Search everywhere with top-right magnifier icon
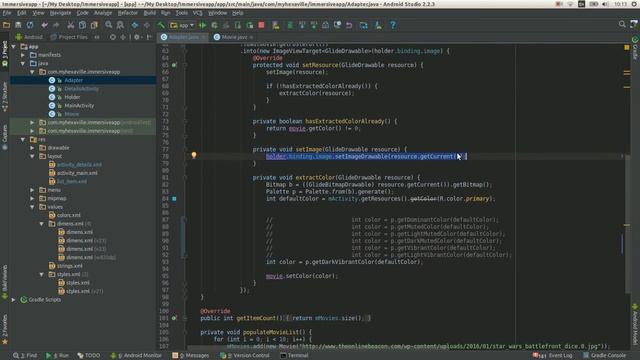The image size is (640, 360). tap(622, 24)
